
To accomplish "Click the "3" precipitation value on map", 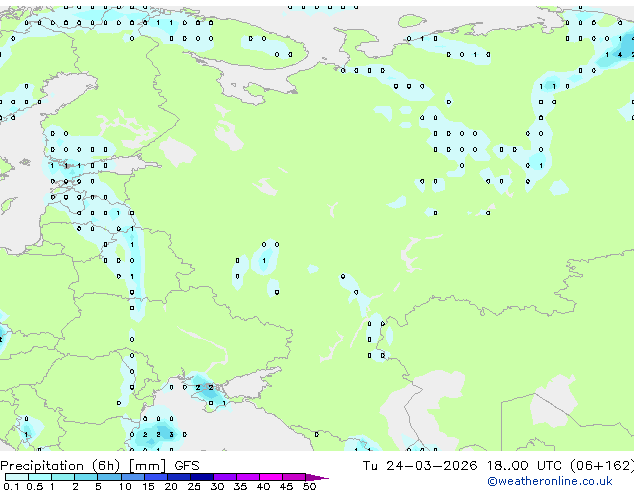I will [171, 435].
